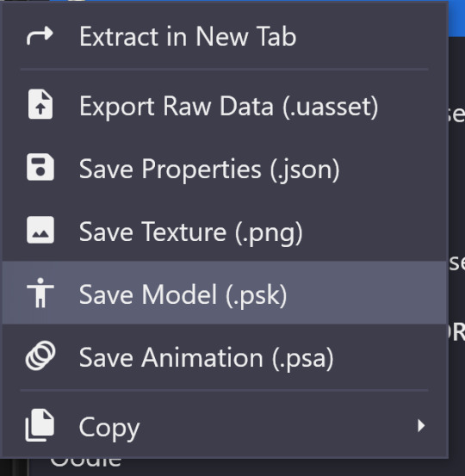Click the duplicate pages Copy icon

(40, 425)
